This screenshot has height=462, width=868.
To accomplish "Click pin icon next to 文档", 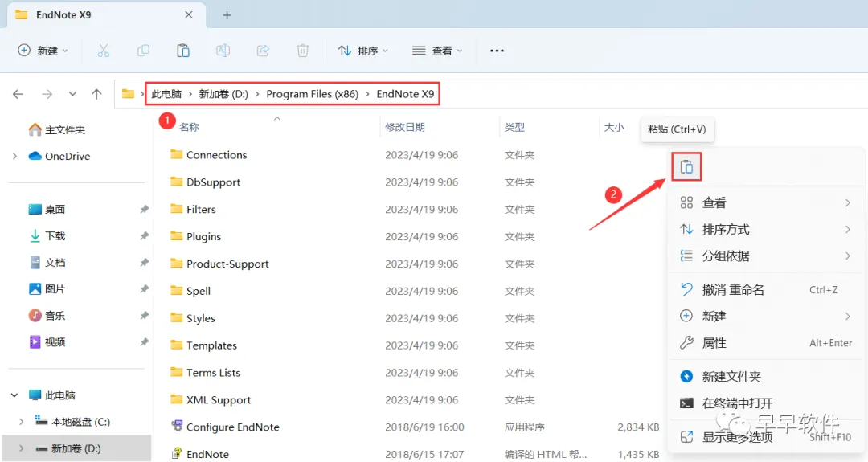I will coord(145,262).
